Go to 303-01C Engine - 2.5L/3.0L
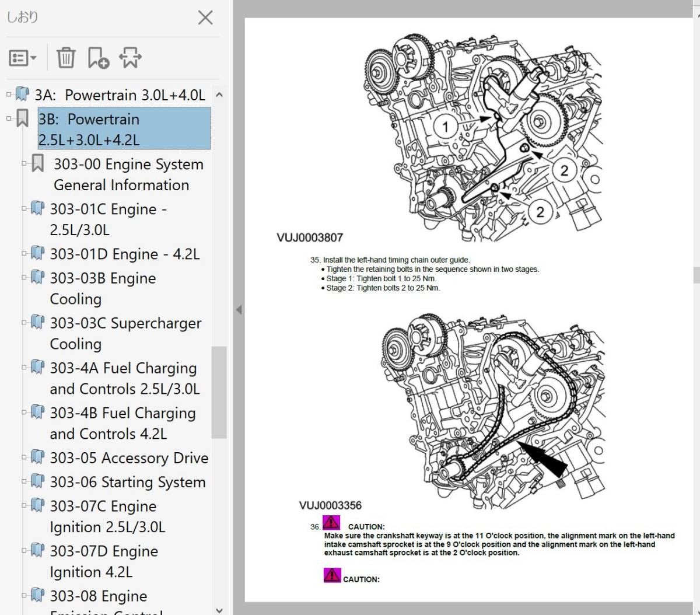 [x=108, y=219]
